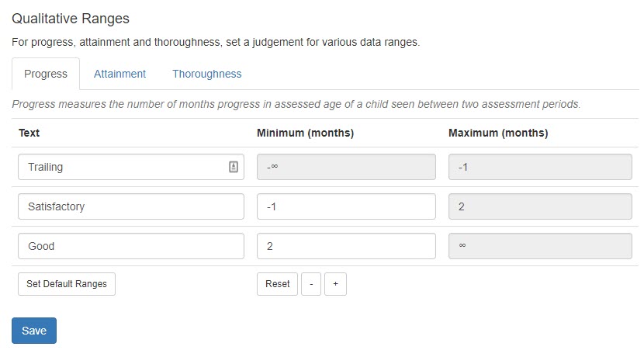Click the Minimum (months) column header
The height and width of the screenshot is (364, 644).
pos(305,133)
